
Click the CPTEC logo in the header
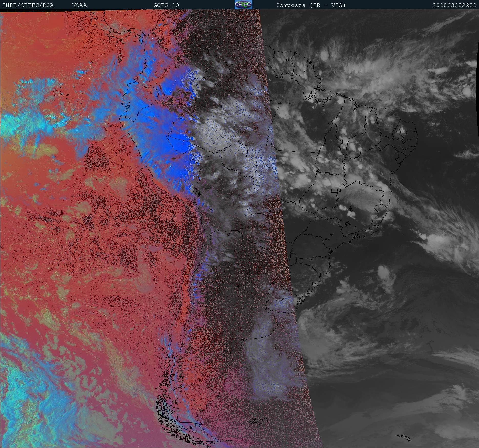click(x=243, y=5)
